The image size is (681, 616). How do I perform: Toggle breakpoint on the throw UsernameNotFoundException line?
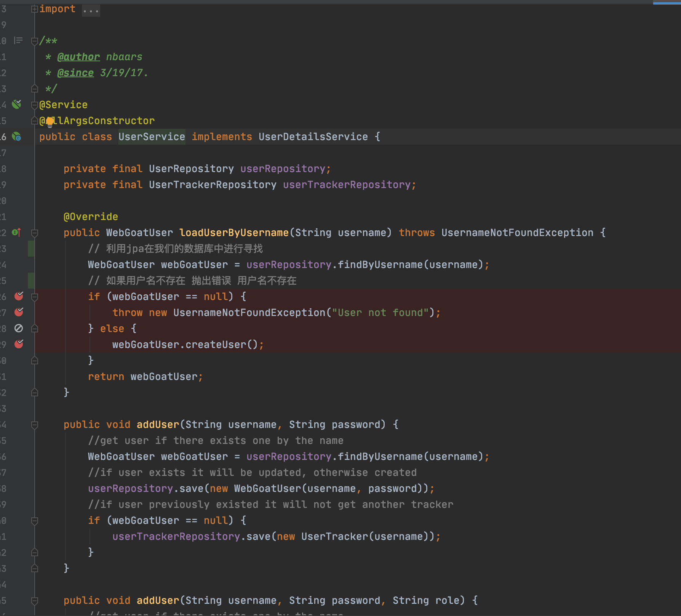[19, 312]
